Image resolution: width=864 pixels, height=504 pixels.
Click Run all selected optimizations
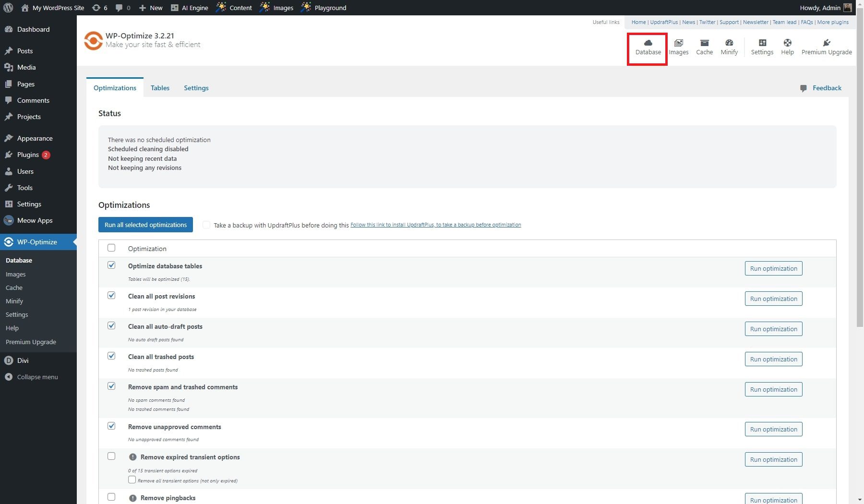(145, 224)
